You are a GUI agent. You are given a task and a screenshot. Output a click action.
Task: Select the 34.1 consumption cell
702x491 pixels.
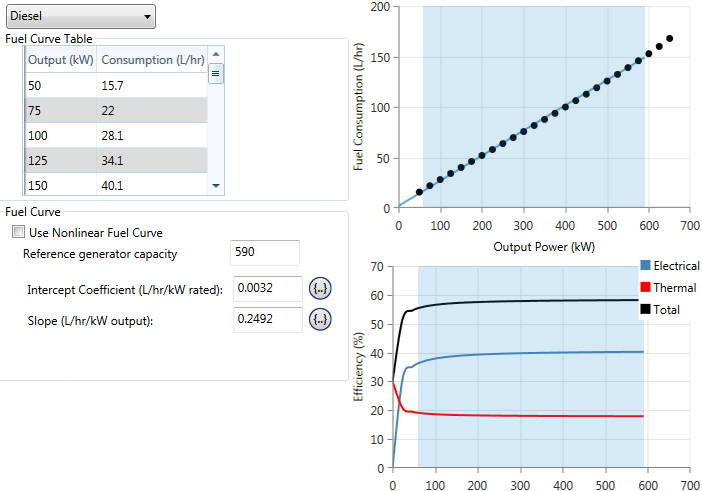(x=151, y=160)
